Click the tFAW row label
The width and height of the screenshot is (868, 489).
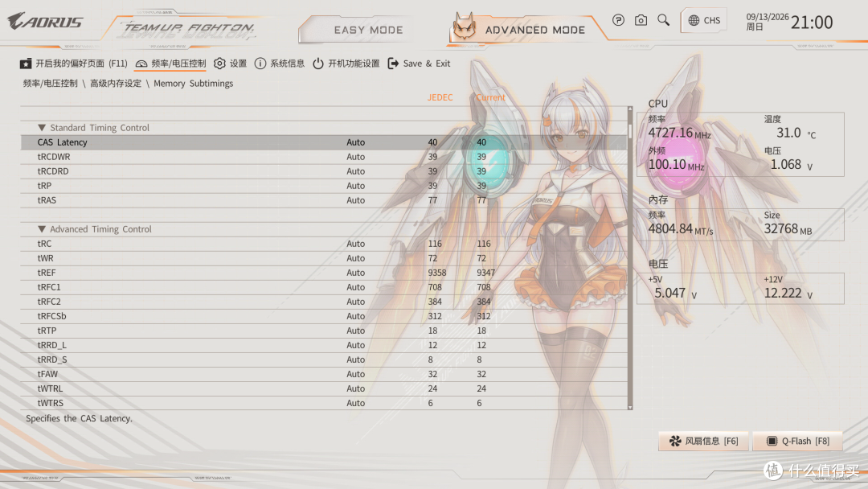[47, 374]
